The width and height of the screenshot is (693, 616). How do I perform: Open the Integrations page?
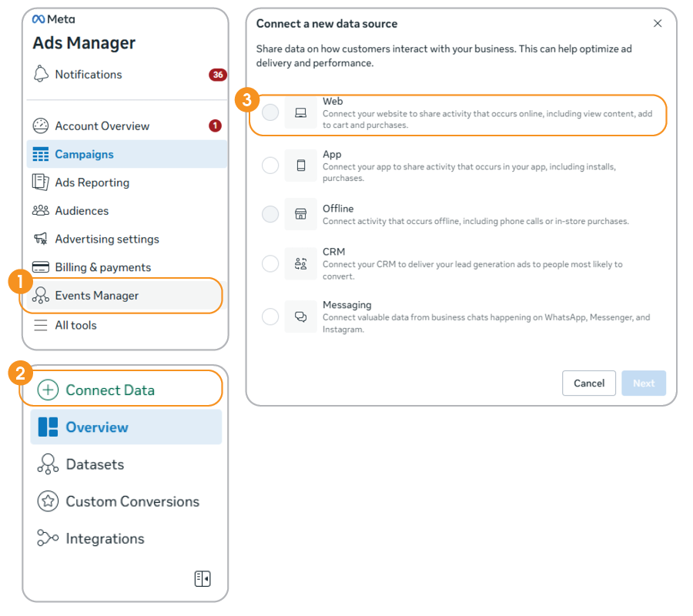(105, 539)
